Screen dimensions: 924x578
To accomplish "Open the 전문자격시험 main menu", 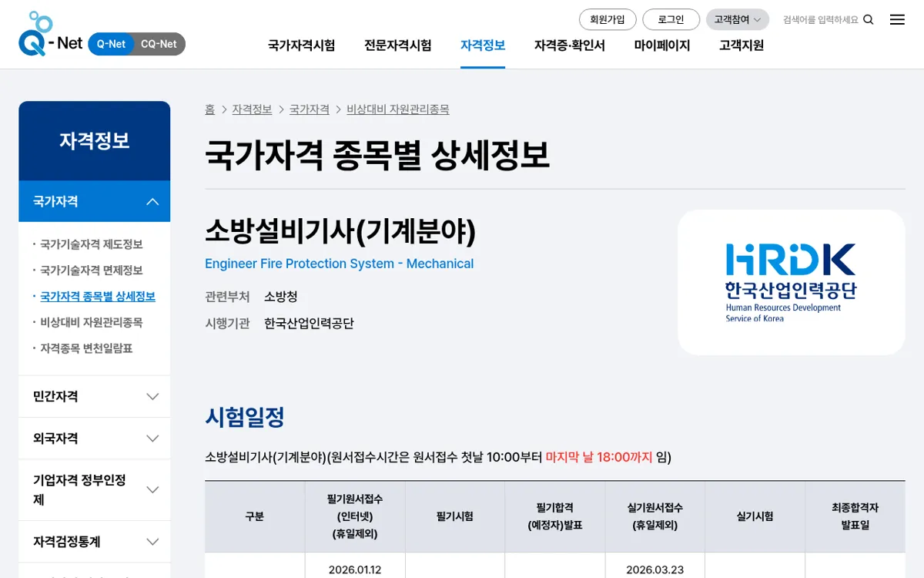I will point(398,45).
